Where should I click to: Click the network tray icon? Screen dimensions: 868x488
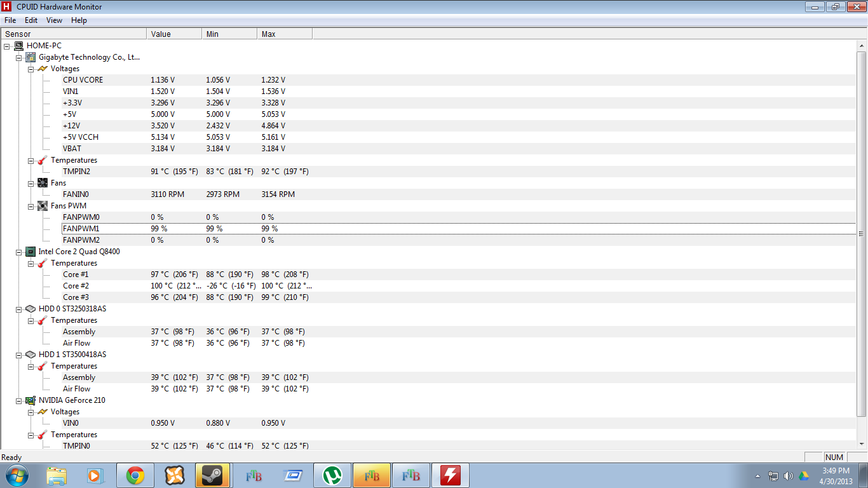[x=773, y=476]
